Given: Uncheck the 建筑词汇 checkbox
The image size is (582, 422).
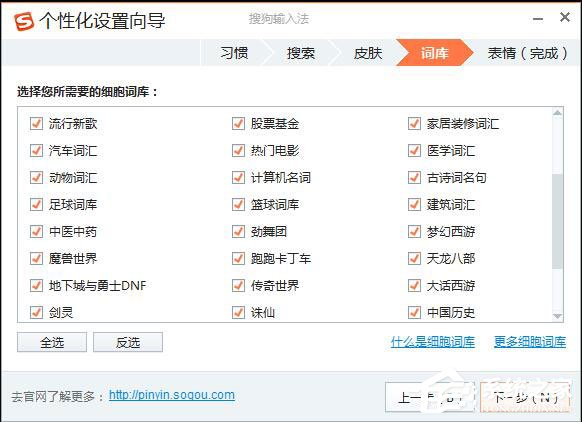Looking at the screenshot, I should click(x=414, y=205).
